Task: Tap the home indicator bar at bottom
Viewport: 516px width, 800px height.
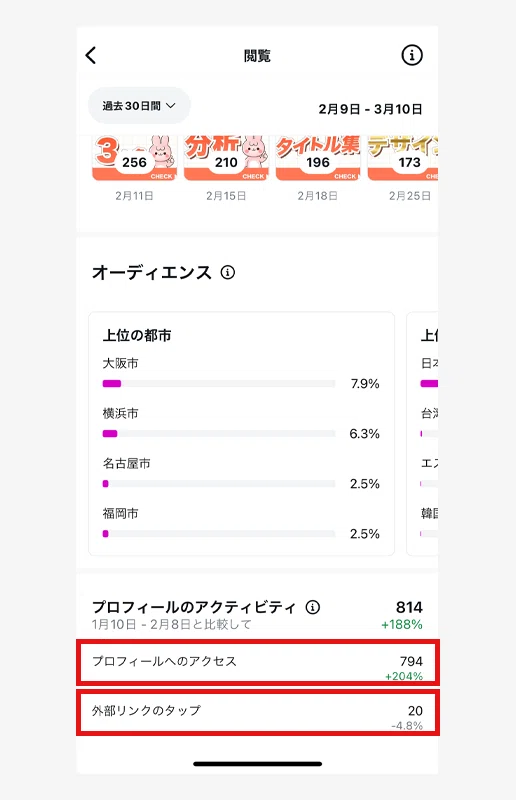Action: pos(258,764)
